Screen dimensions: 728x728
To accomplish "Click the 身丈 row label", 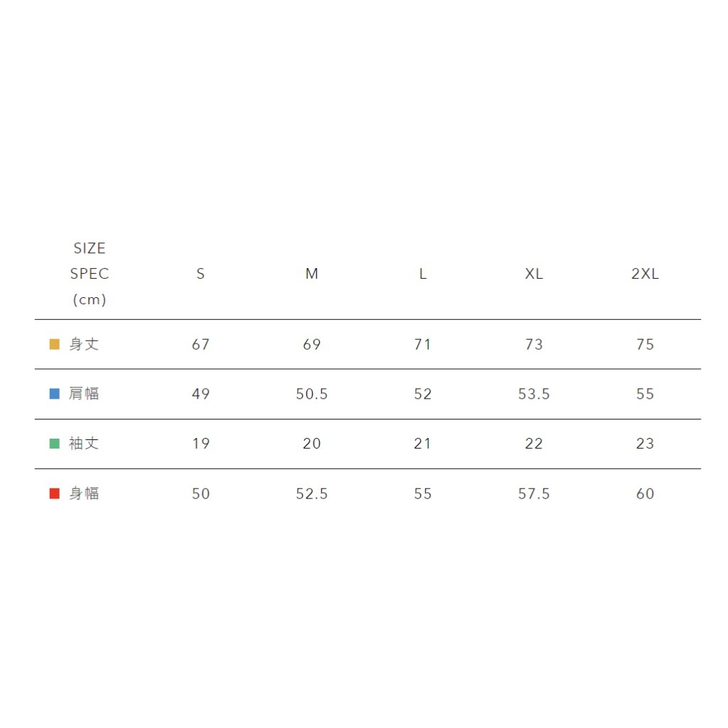I will [x=84, y=345].
